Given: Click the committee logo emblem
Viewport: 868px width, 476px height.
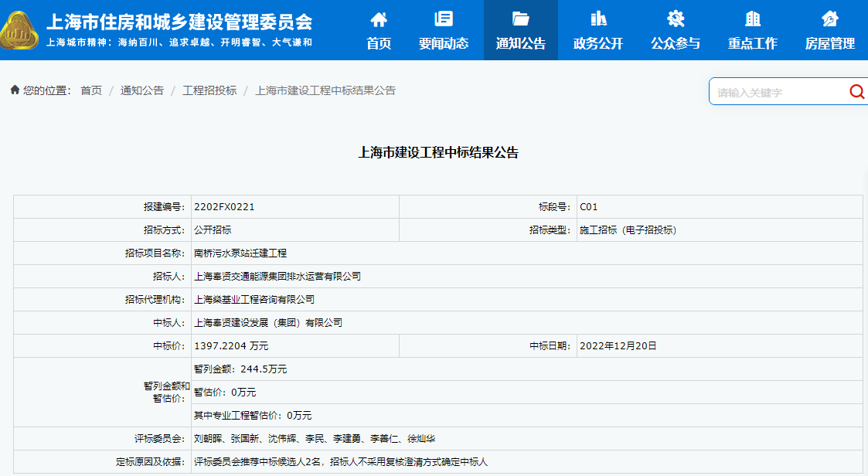Looking at the screenshot, I should tap(22, 31).
